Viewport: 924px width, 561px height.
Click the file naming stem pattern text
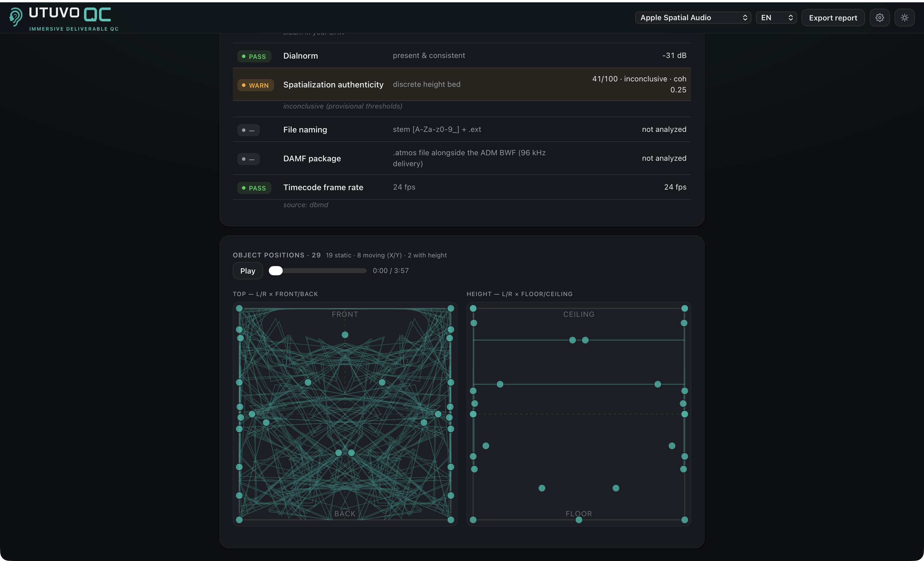pyautogui.click(x=437, y=129)
